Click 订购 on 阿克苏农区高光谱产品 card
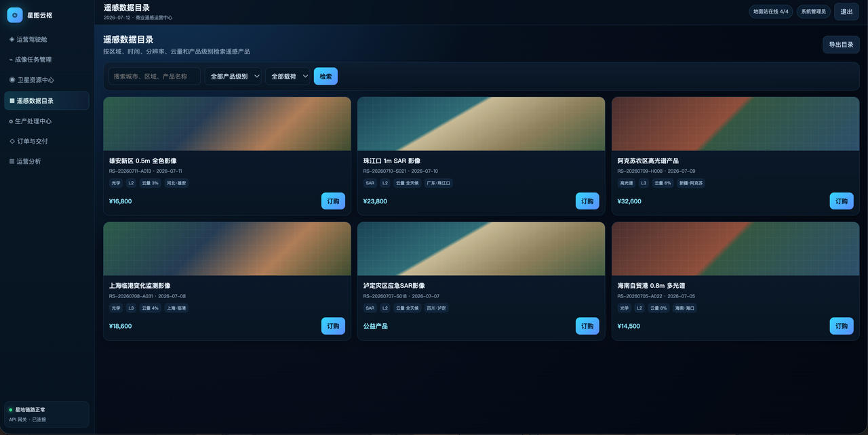Screen dimensions: 868x435 point(842,201)
